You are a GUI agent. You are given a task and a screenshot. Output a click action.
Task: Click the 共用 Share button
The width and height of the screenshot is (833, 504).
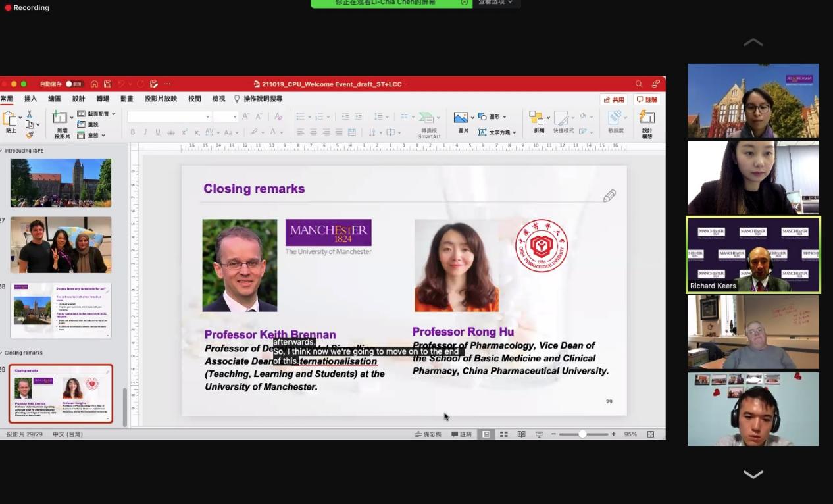click(614, 99)
